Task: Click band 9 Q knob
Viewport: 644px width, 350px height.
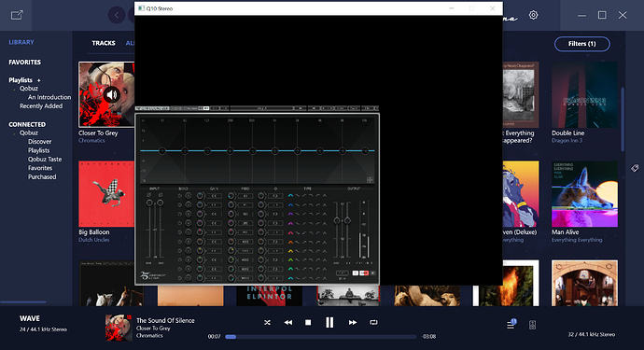Action: coord(260,269)
